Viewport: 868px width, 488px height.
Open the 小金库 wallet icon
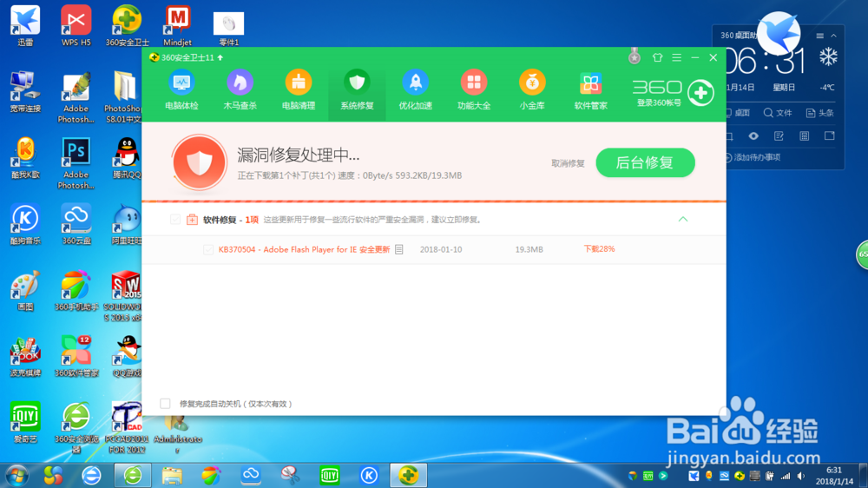(x=532, y=90)
